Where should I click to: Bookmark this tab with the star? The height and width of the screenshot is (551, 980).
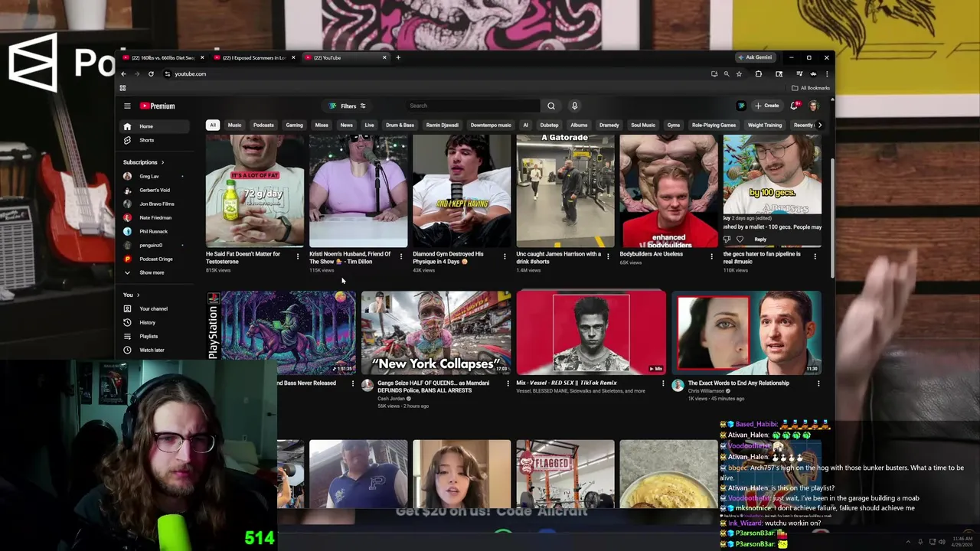point(739,74)
